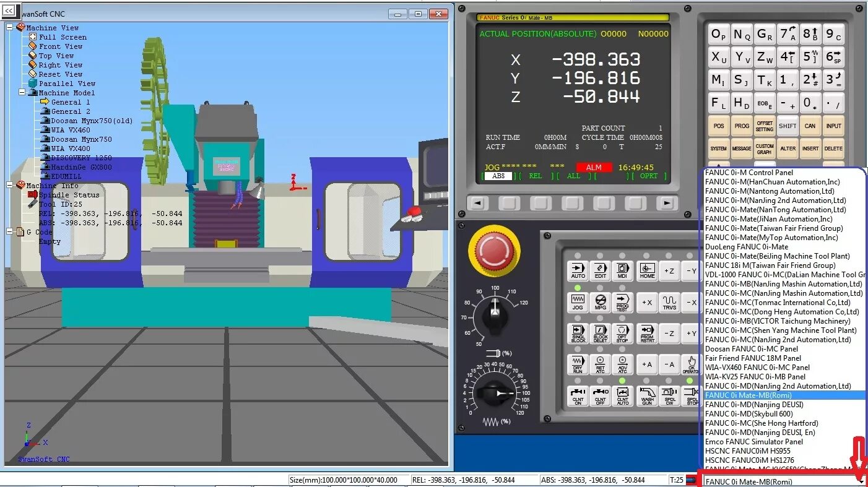
Task: Choose Fair Friend FANUC 18M Panel entry
Action: tap(753, 358)
